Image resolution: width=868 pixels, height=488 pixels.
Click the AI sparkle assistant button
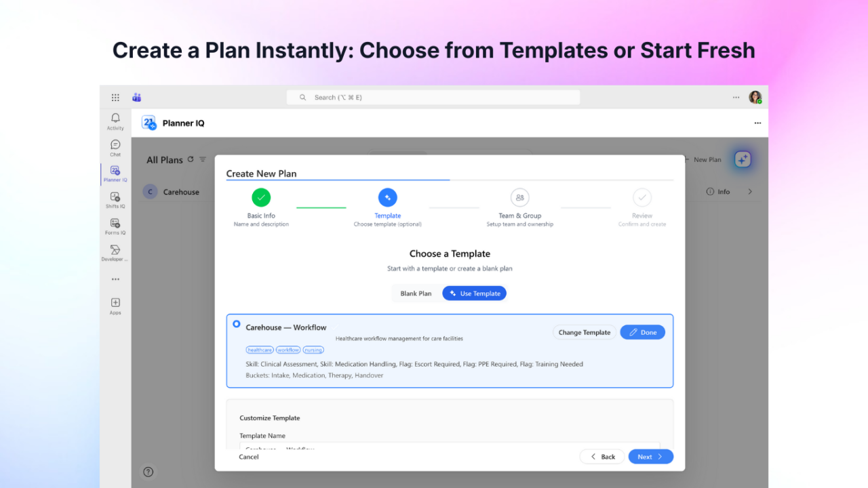[x=743, y=159]
